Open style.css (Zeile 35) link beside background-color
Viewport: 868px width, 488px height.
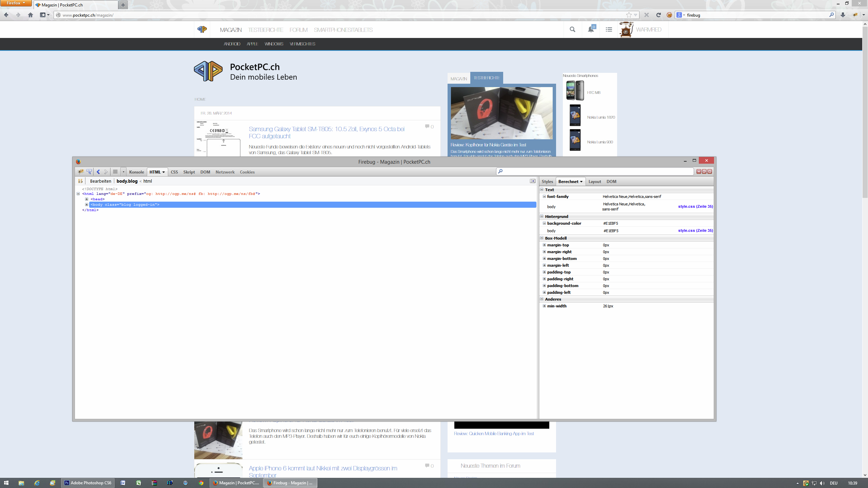(695, 230)
